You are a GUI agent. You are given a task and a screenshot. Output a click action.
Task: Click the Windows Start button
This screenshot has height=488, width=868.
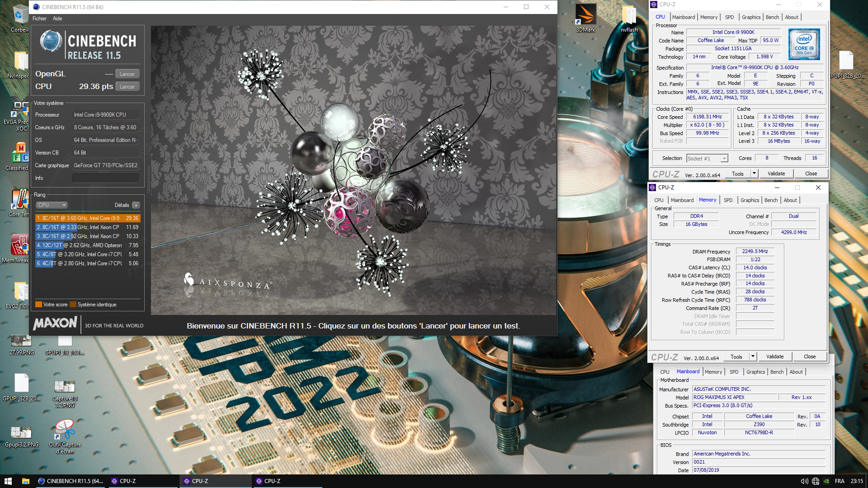[8, 481]
